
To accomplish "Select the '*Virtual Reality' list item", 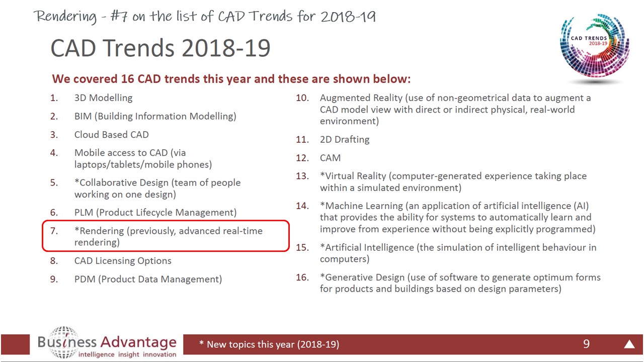I will click(453, 182).
